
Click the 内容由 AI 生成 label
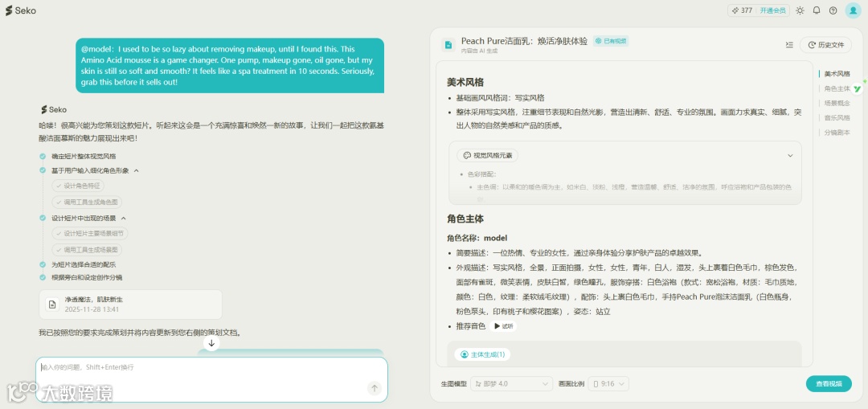click(x=479, y=51)
